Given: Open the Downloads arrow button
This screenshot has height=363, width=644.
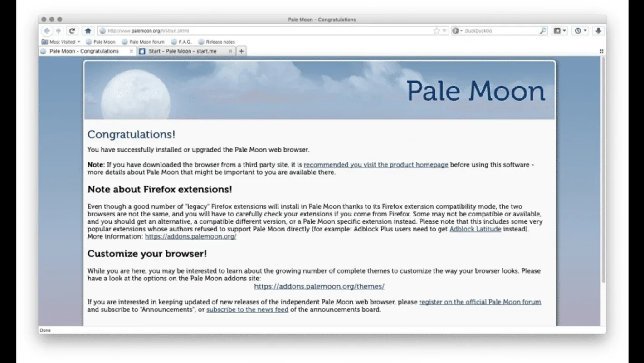Looking at the screenshot, I should (598, 31).
